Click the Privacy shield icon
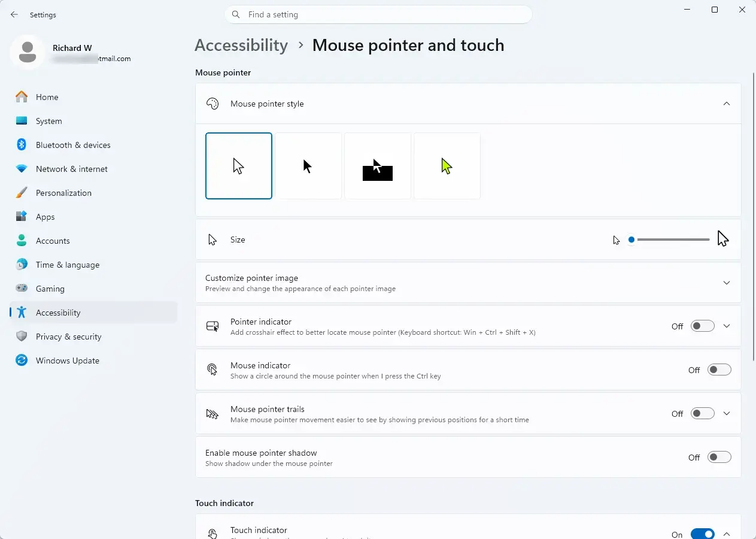The height and width of the screenshot is (539, 756). coord(22,336)
